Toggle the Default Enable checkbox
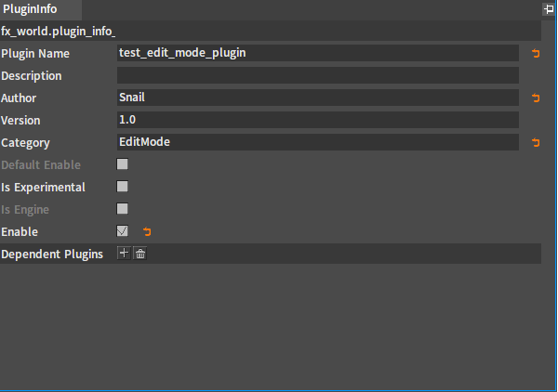This screenshot has height=392, width=558. coord(123,164)
